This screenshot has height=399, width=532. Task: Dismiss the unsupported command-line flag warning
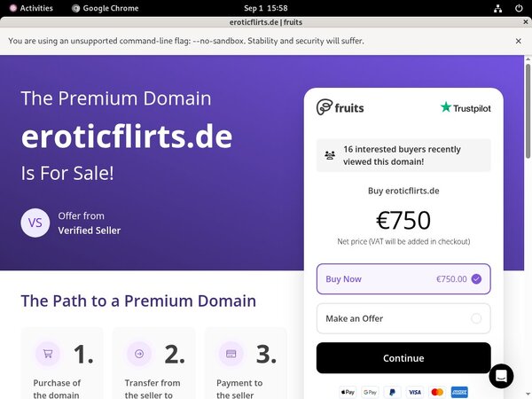[x=519, y=41]
